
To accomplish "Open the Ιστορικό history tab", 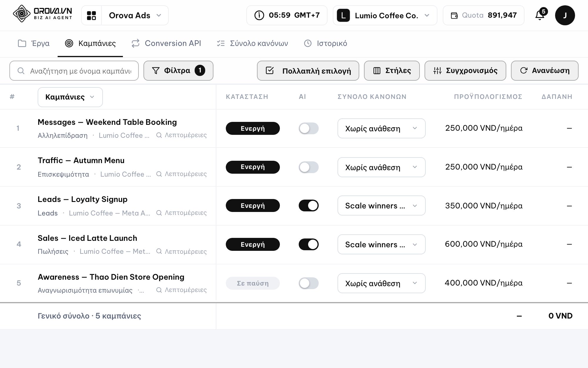I will [x=325, y=44].
